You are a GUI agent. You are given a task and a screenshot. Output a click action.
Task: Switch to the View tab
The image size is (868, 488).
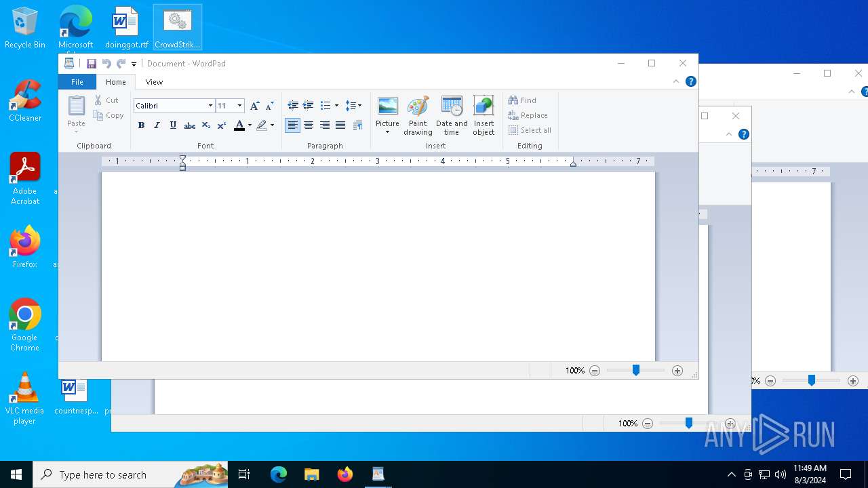(x=154, y=82)
